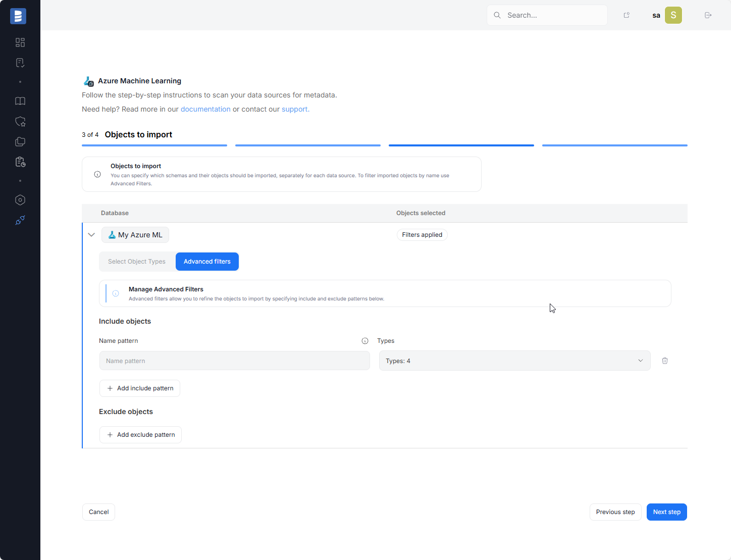Delete the include pattern with trash icon
The height and width of the screenshot is (560, 731).
click(665, 361)
